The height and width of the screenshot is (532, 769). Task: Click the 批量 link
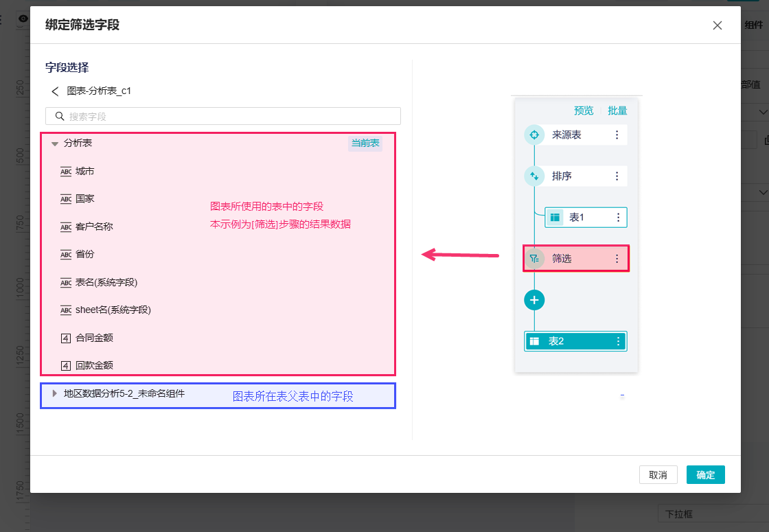(617, 111)
